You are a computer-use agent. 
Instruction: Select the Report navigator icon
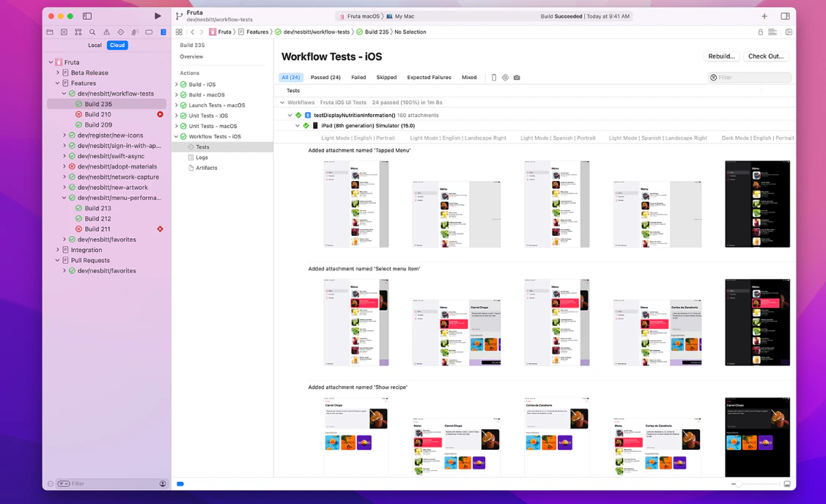coord(163,32)
